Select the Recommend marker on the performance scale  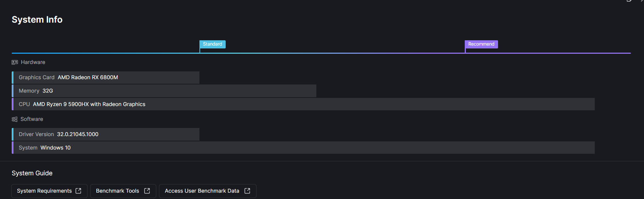coord(481,44)
